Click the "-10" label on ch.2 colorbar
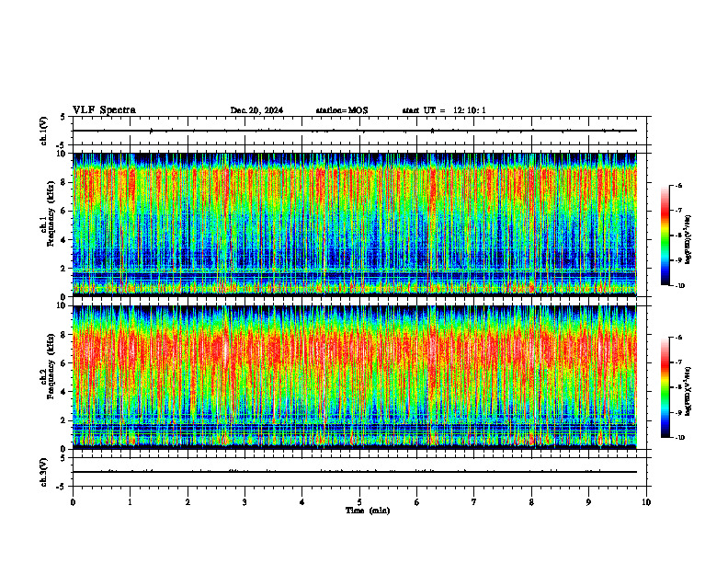The image size is (728, 563). 680,438
